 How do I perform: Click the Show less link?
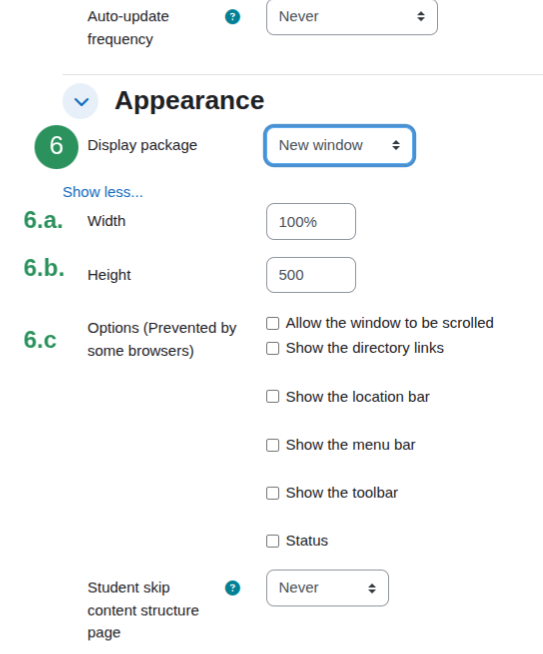click(103, 192)
